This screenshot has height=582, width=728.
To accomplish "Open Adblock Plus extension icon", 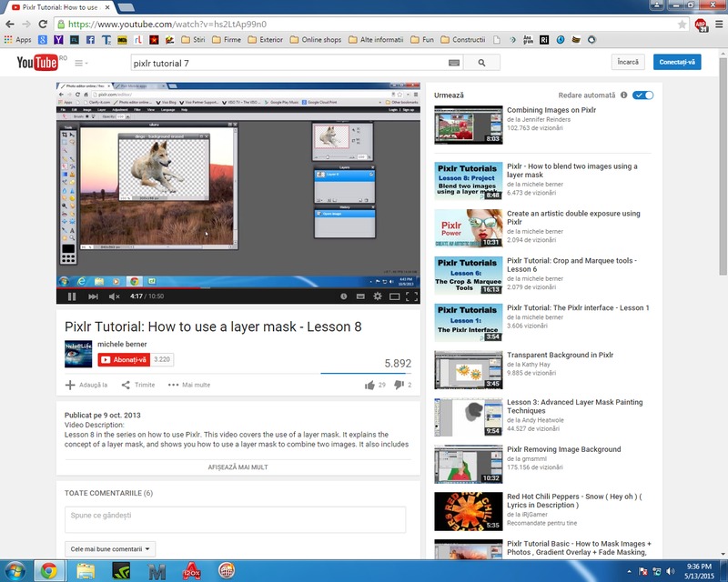I will coord(701,25).
